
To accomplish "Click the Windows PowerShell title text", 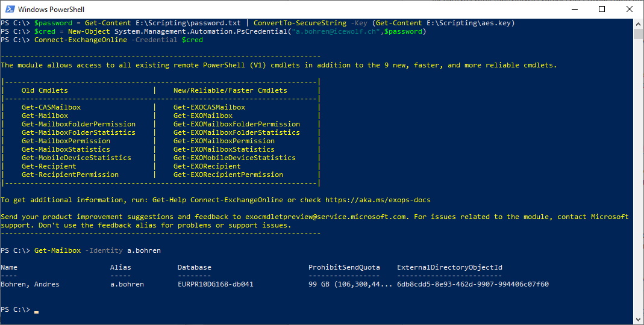I will (51, 9).
